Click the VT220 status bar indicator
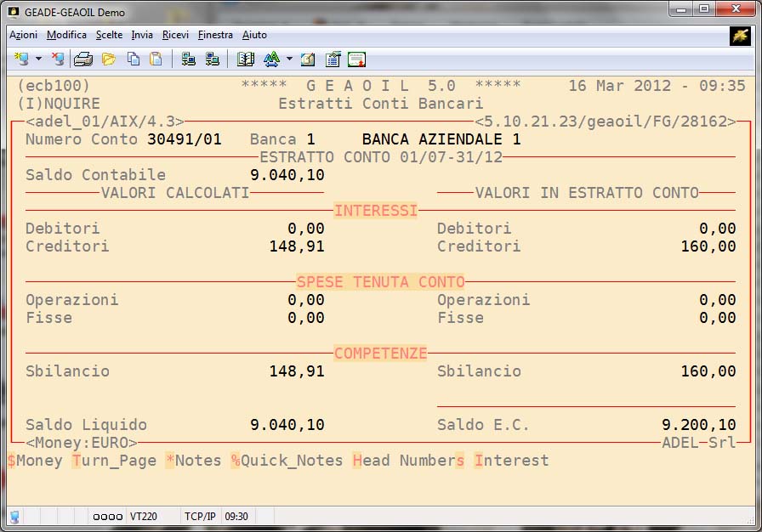Viewport: 762px width, 532px height. (141, 517)
